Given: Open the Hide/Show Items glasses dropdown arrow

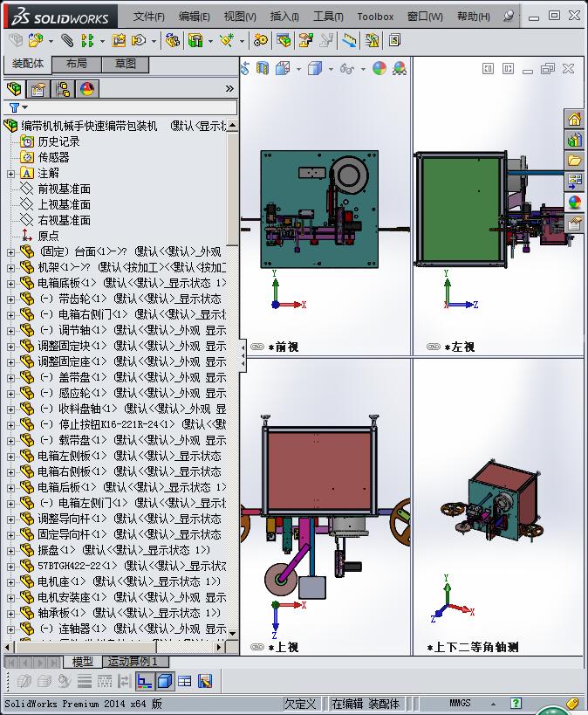Looking at the screenshot, I should click(363, 69).
